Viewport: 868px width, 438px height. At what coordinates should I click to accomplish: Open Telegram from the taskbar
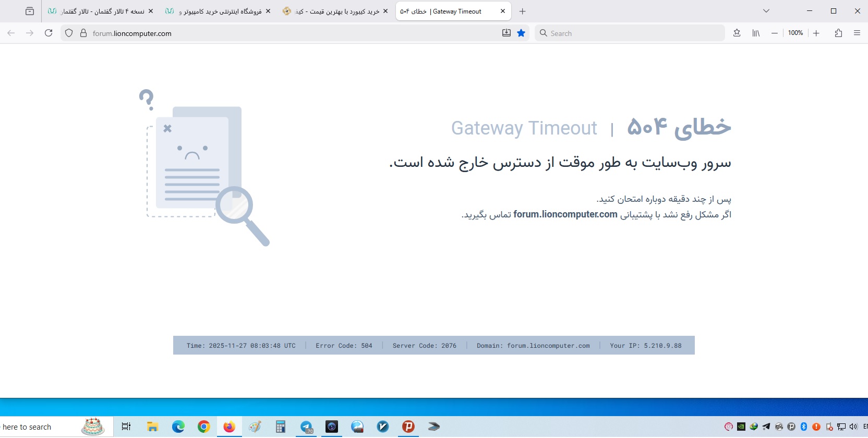[x=307, y=427]
